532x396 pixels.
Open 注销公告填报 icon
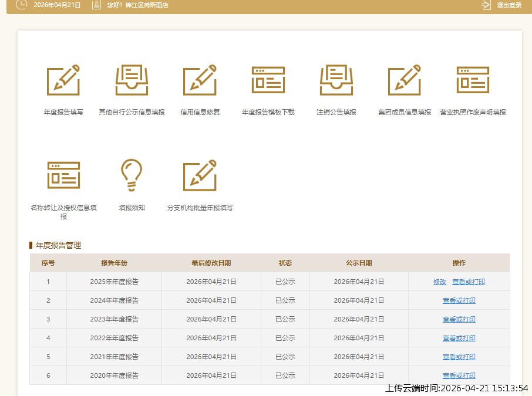336,80
